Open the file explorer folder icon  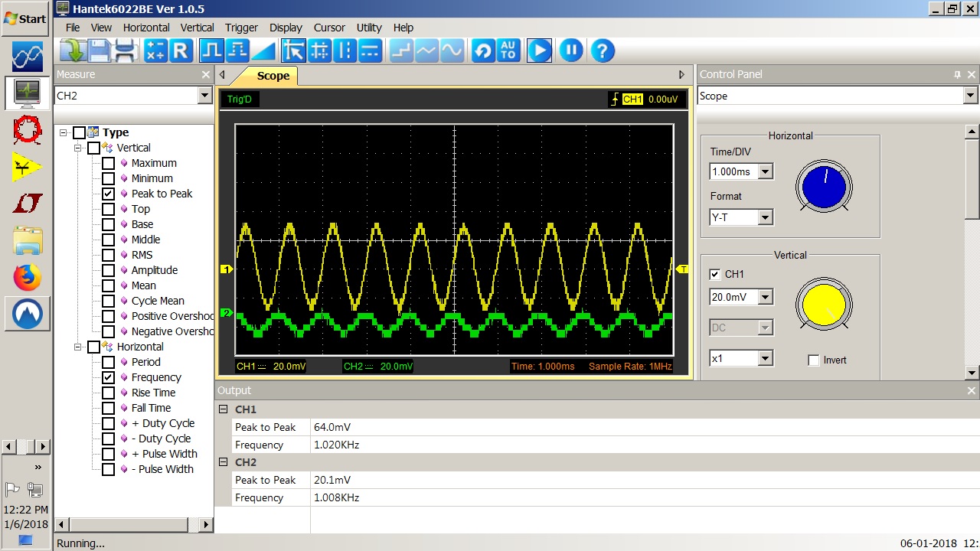[28, 240]
